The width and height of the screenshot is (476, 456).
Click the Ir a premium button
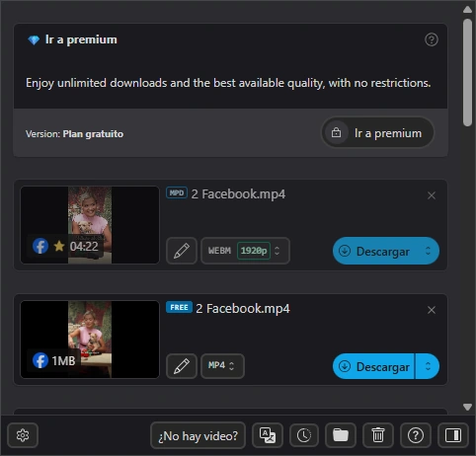[377, 133]
